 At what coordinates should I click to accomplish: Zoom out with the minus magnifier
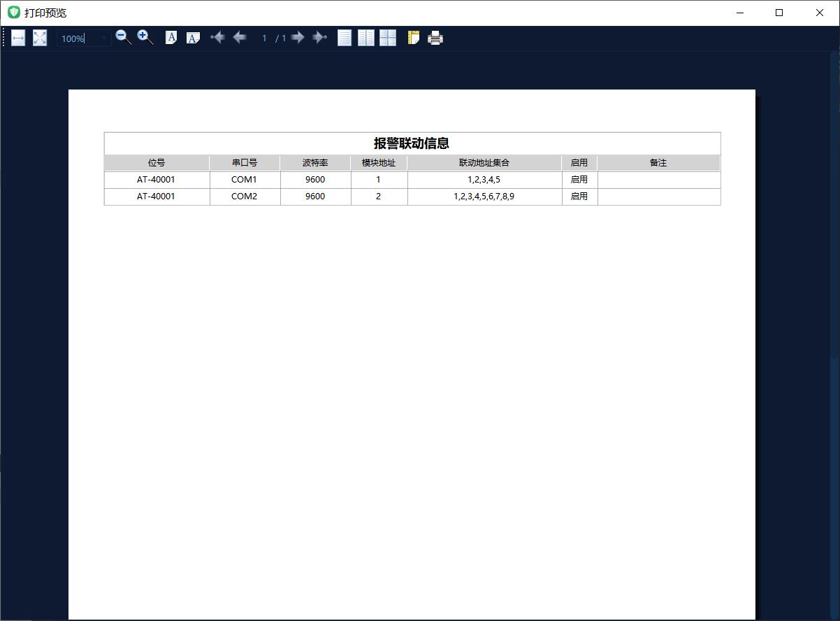(123, 38)
